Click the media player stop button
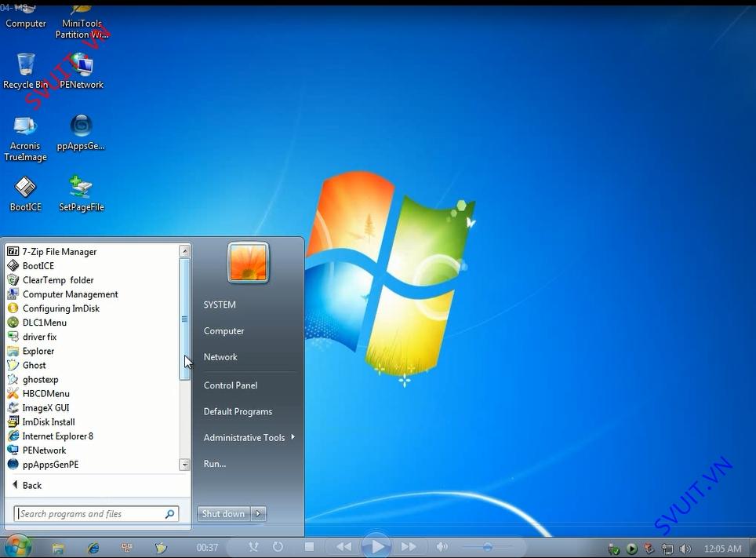 coord(310,546)
